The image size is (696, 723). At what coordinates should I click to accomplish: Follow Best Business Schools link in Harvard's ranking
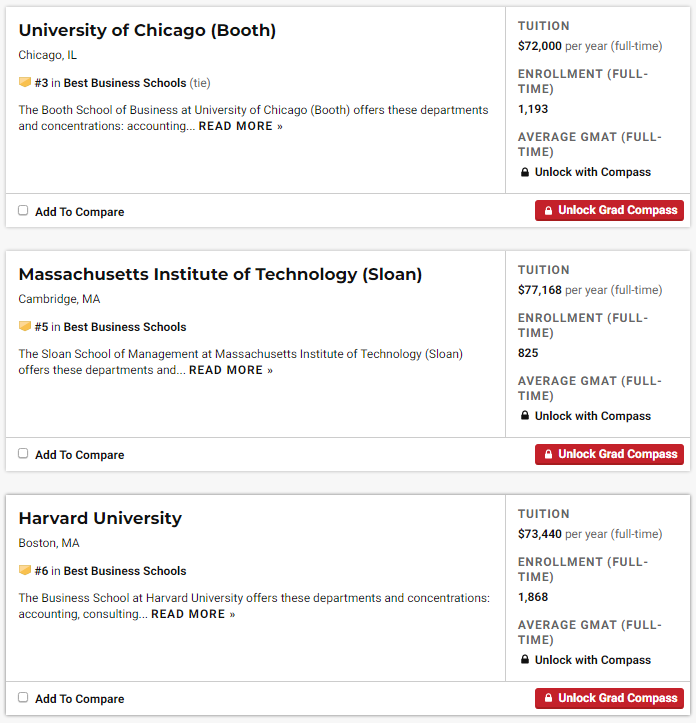click(x=125, y=571)
